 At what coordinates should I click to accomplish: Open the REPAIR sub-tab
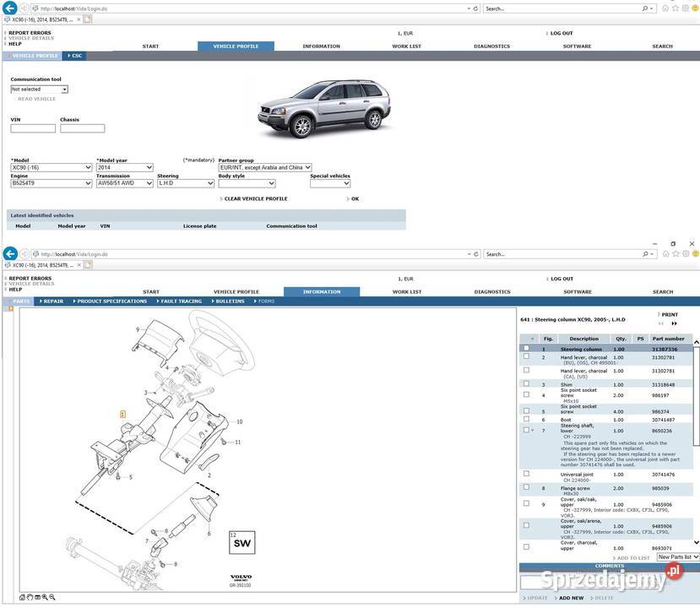click(x=53, y=301)
